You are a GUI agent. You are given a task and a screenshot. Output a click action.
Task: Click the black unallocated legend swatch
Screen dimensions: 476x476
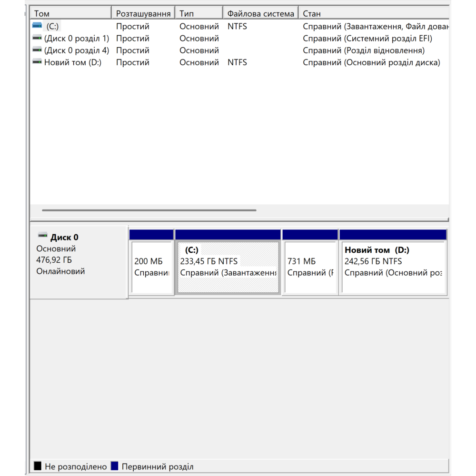[x=38, y=466]
